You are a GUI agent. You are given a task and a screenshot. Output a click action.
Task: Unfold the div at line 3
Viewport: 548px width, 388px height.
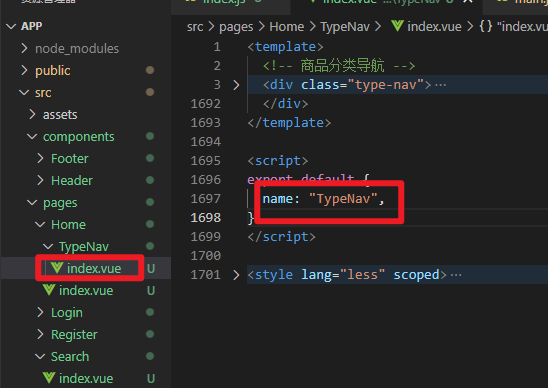[236, 85]
